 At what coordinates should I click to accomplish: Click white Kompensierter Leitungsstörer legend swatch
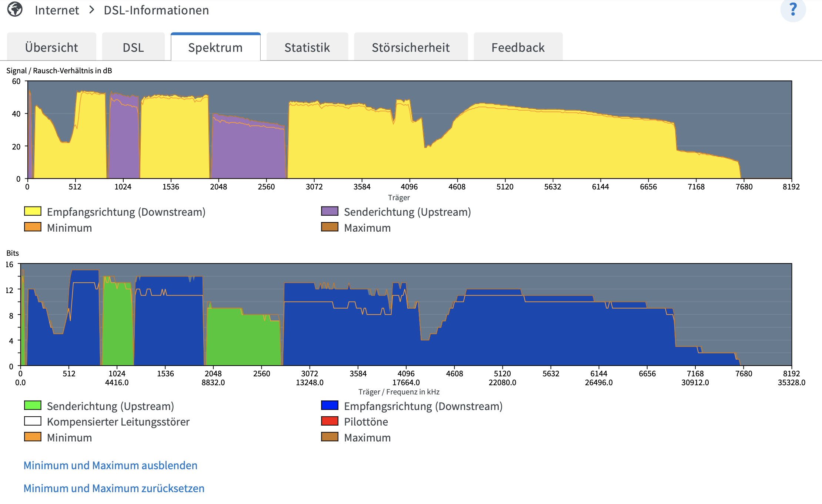(x=33, y=421)
